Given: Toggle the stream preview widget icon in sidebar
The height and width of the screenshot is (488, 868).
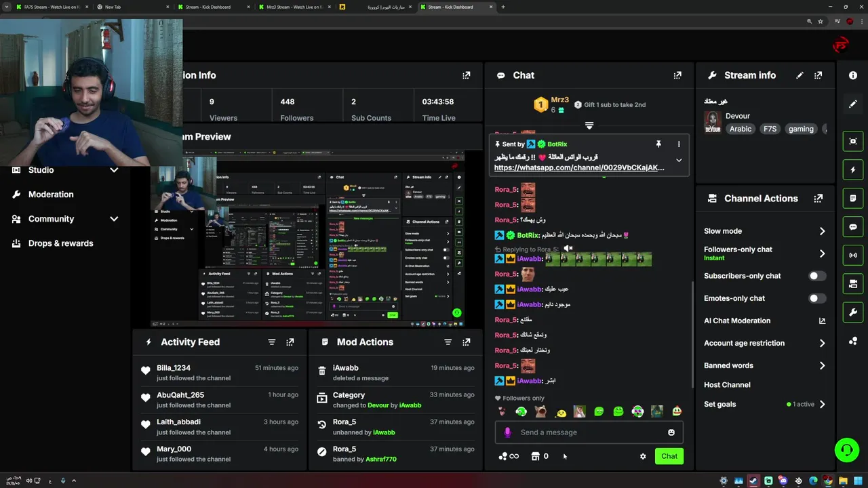Looking at the screenshot, I should coord(853,141).
